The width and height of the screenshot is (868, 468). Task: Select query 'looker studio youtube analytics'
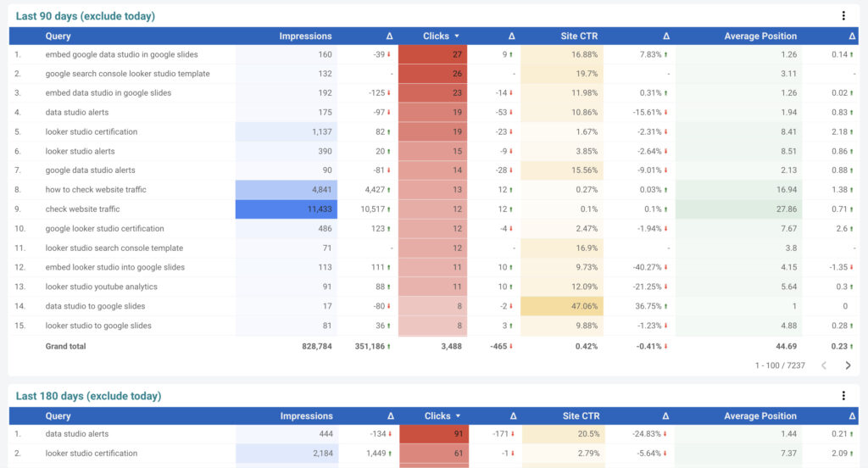click(102, 287)
